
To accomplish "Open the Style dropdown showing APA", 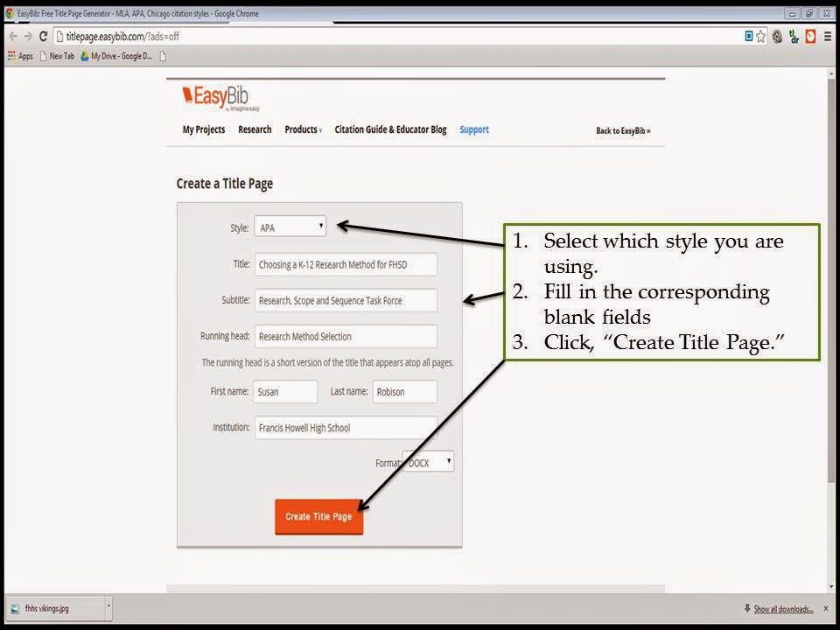I will 290,226.
